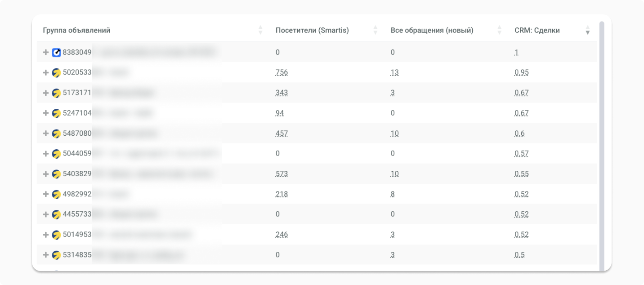
Task: Click the blue source icon in row 8383049
Action: 56,53
